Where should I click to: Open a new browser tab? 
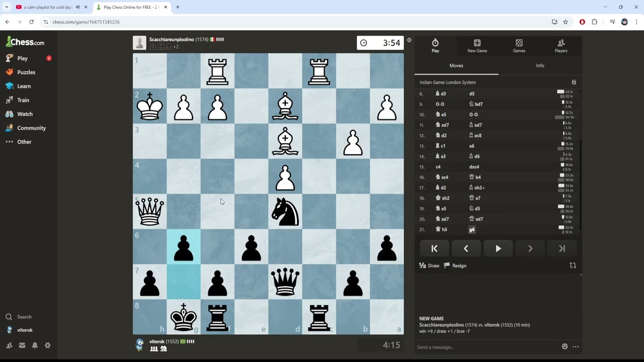pyautogui.click(x=178, y=7)
